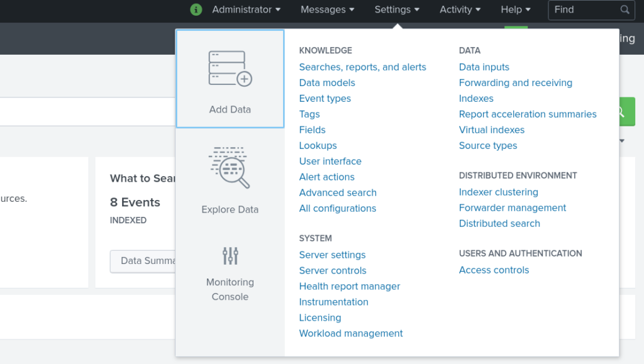Open Data inputs
Screen dimensions: 644x364
(484, 67)
